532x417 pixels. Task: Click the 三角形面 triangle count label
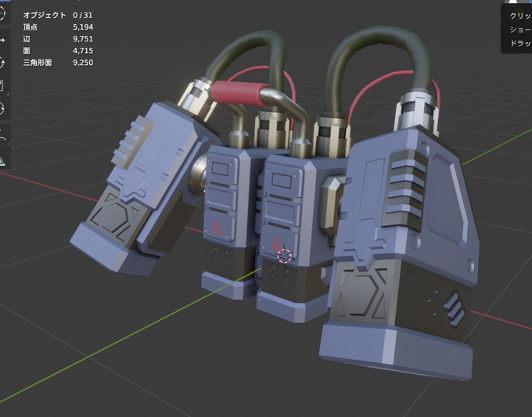coord(38,63)
